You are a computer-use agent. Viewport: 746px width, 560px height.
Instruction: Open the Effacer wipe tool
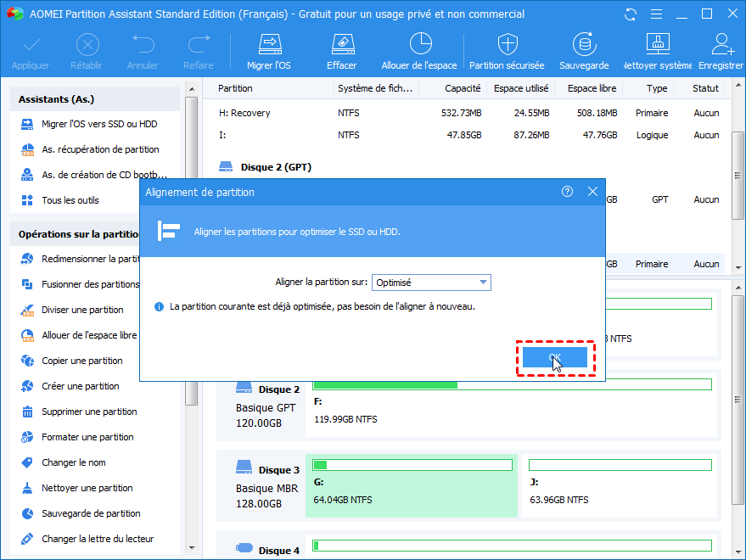(x=342, y=52)
